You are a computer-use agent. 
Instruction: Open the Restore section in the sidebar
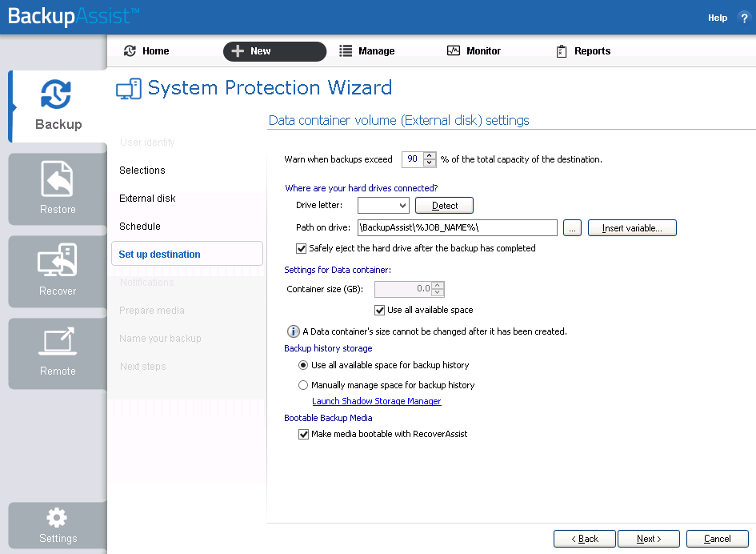(x=58, y=189)
